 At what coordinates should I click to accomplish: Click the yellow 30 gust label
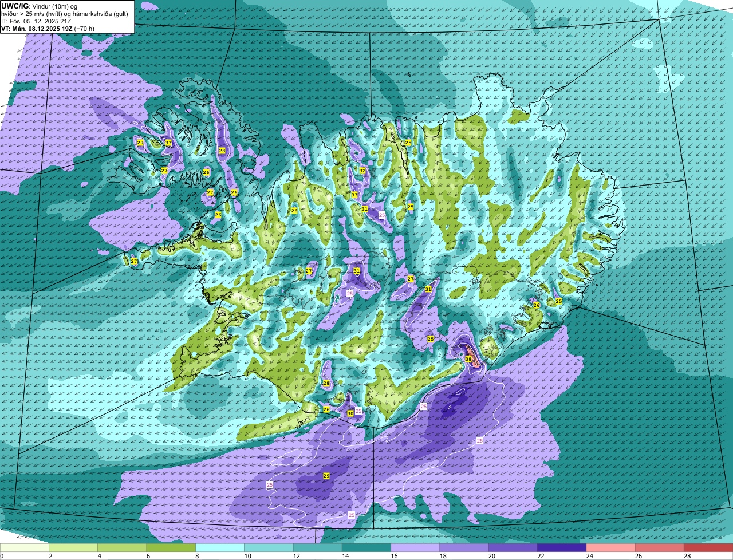click(350, 413)
